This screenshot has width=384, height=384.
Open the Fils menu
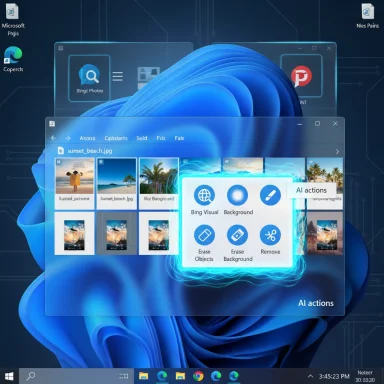click(161, 138)
